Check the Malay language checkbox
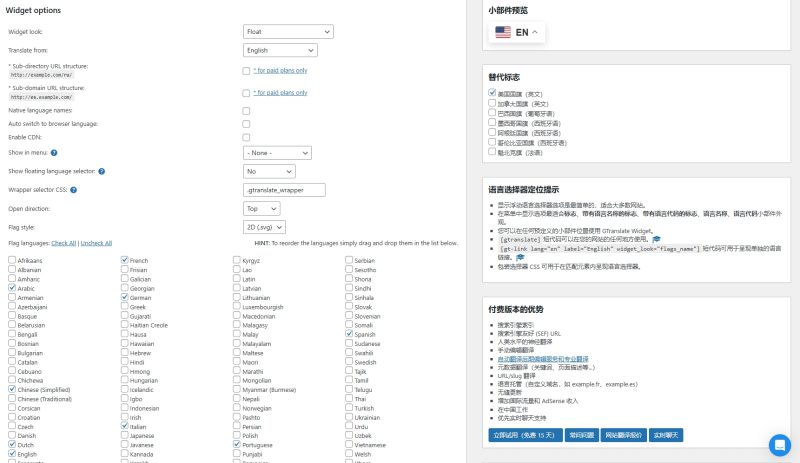The image size is (800, 463). [x=237, y=334]
